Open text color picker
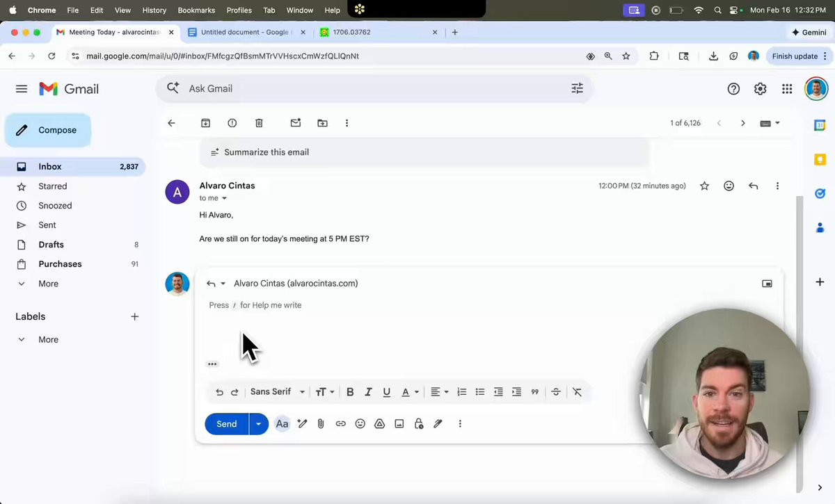835x504 pixels. pos(410,392)
